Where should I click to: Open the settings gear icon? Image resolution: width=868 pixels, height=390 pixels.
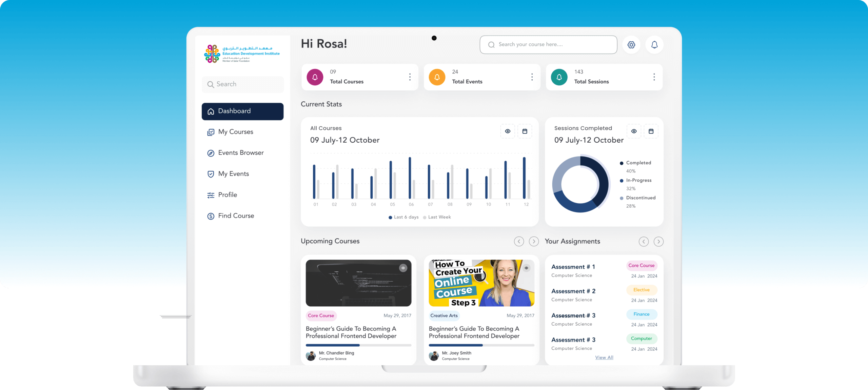tap(631, 45)
